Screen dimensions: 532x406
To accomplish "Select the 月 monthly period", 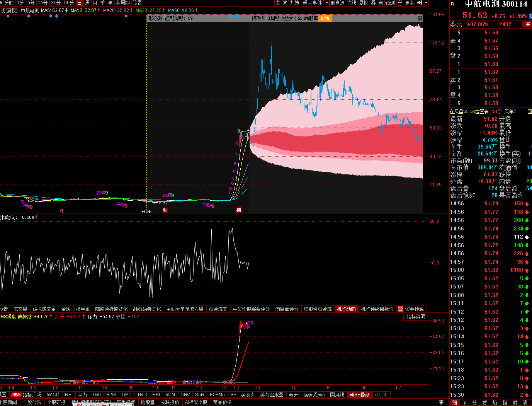I will 95,3.
